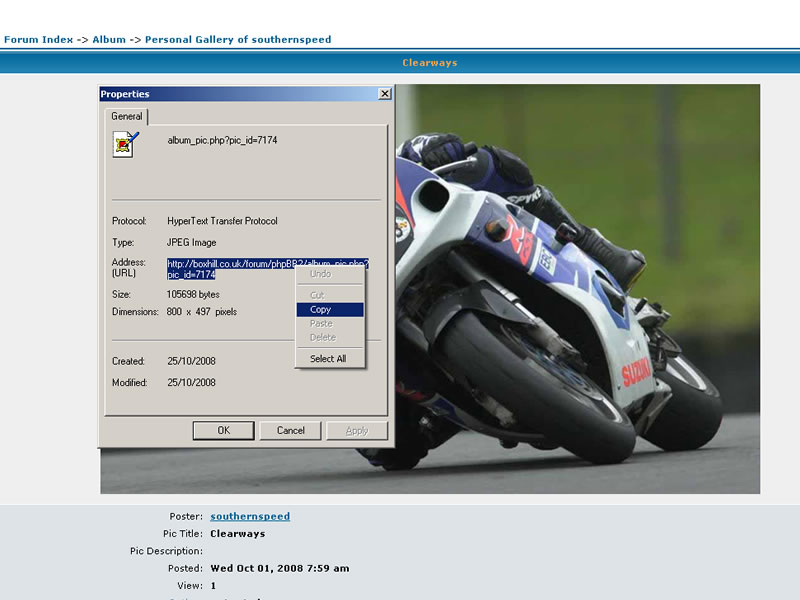Go to the Album breadcrumb link
The image size is (800, 600).
[109, 40]
